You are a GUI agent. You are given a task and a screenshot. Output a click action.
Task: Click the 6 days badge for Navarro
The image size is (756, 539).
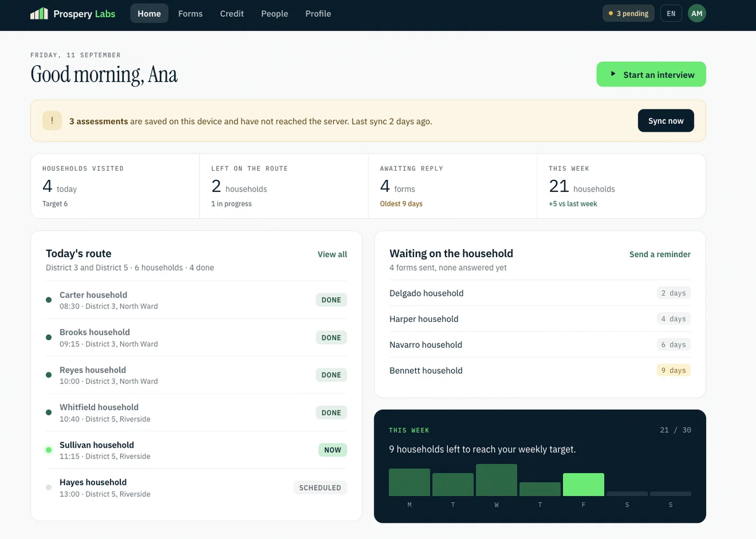tap(673, 345)
